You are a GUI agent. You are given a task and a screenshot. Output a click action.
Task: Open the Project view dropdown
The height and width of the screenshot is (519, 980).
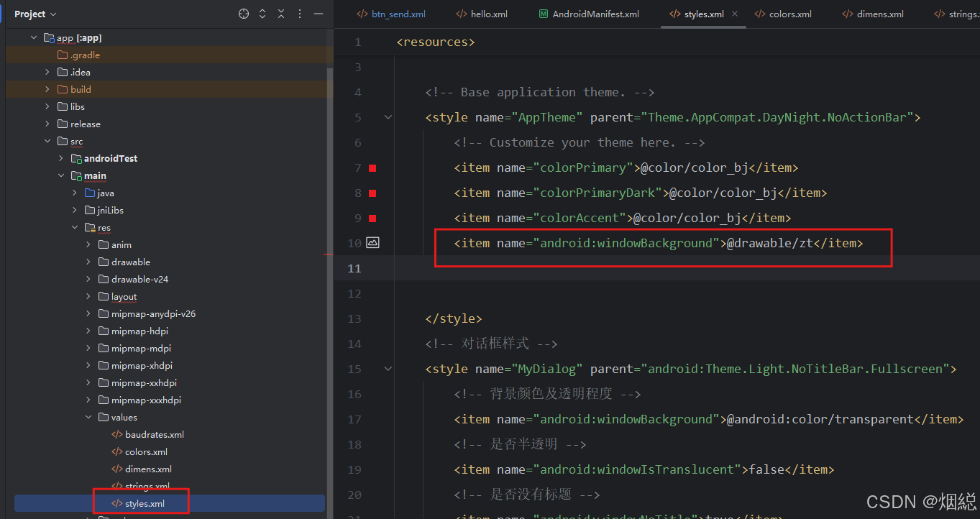[35, 14]
